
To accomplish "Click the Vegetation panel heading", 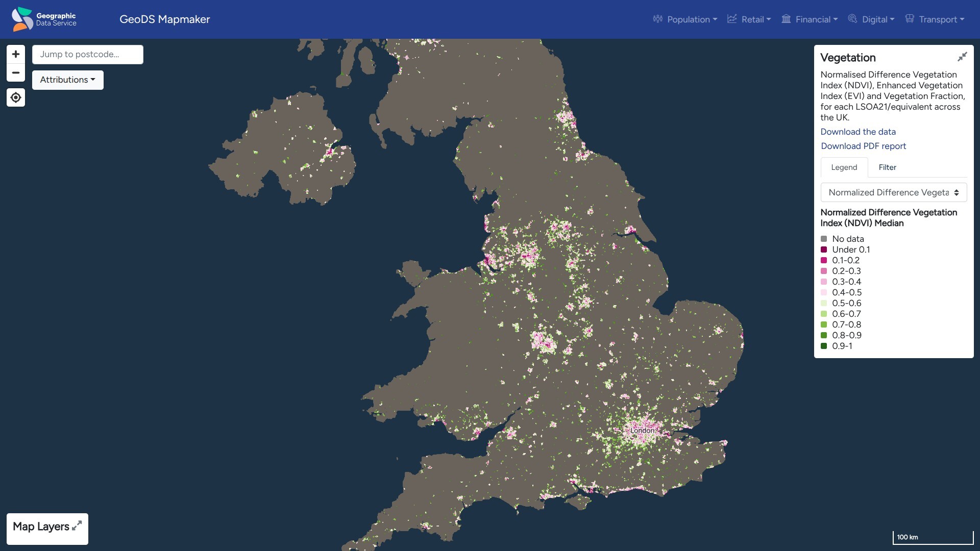I will (848, 58).
